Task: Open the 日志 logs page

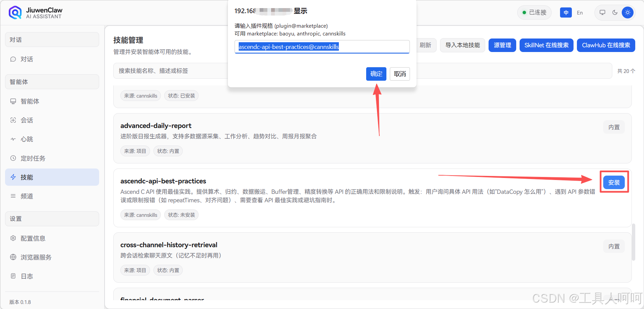Action: 52,276
